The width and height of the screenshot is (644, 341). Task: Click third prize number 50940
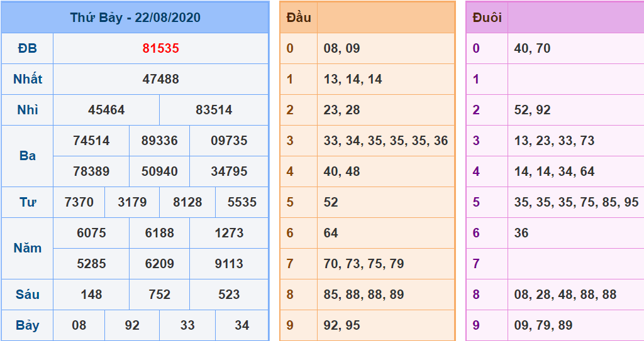coord(159,171)
